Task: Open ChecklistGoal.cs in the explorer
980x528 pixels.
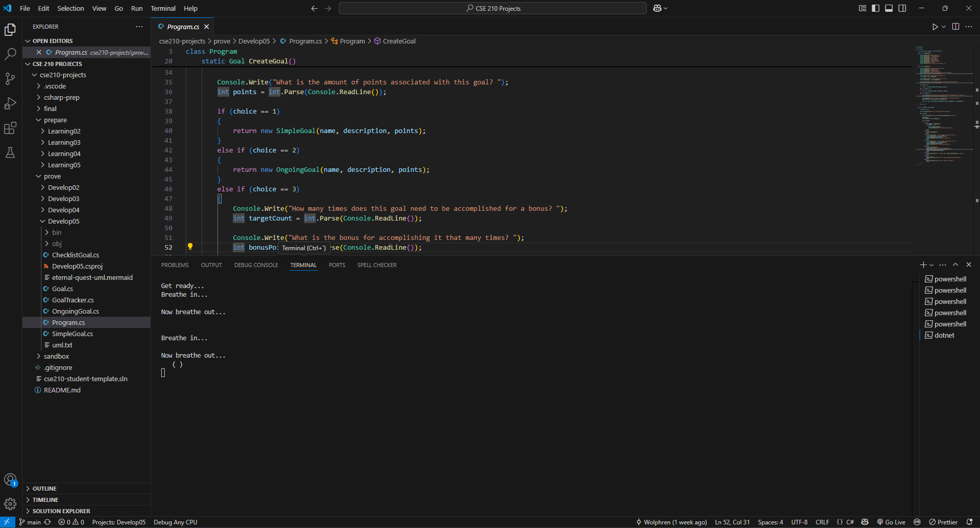Action: 75,255
